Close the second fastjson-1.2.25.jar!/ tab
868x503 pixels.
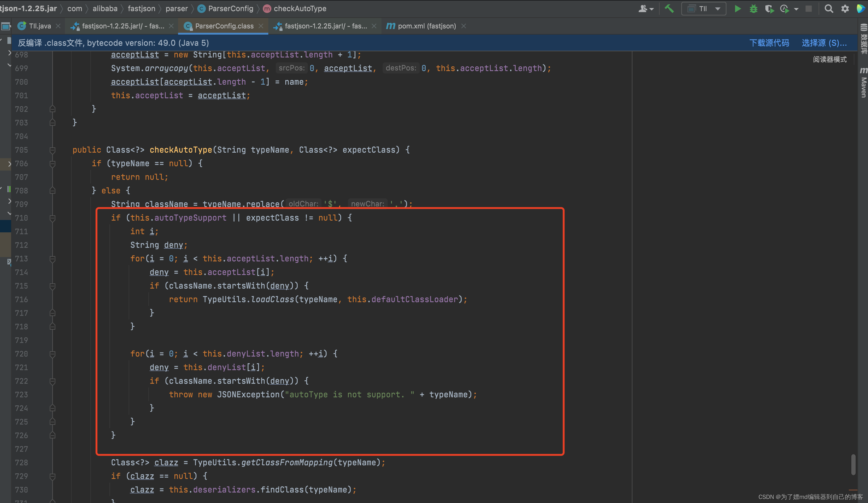pos(374,26)
